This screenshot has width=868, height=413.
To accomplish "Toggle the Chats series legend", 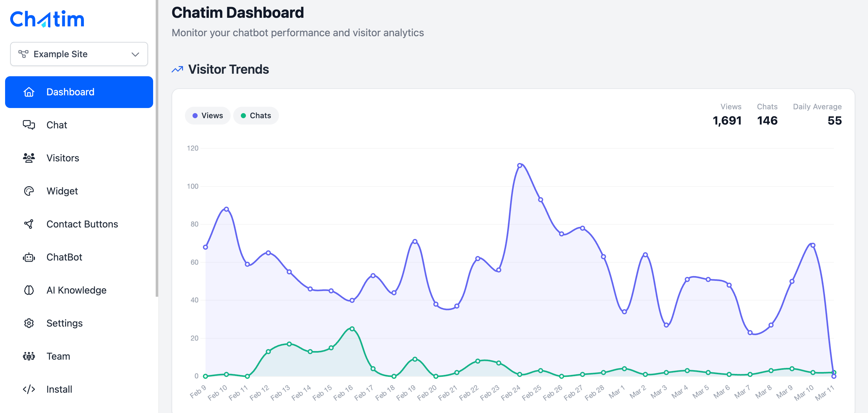I will click(x=256, y=116).
